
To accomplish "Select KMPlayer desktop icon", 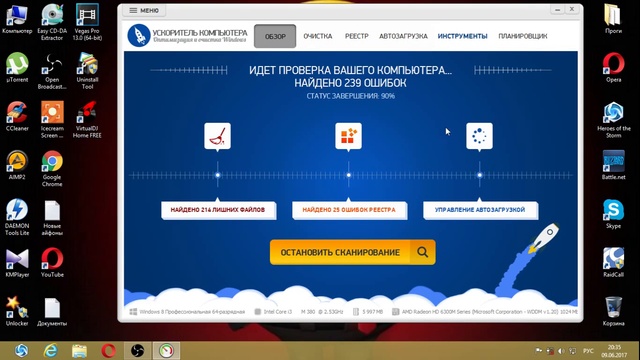I will (x=17, y=263).
